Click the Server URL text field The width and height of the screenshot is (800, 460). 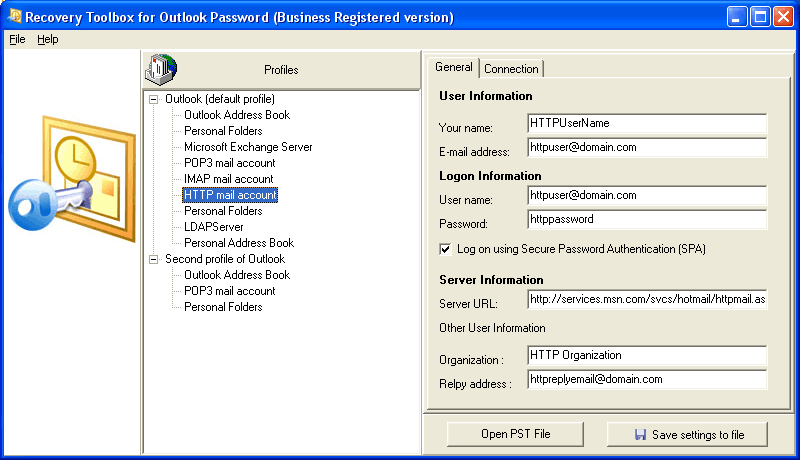pyautogui.click(x=646, y=300)
